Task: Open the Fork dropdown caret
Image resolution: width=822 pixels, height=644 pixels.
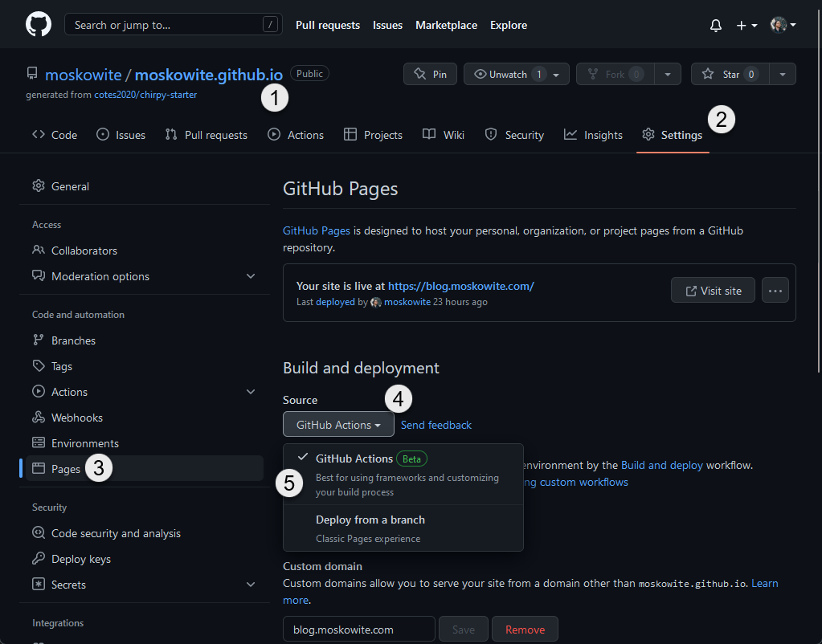Action: click(x=668, y=75)
